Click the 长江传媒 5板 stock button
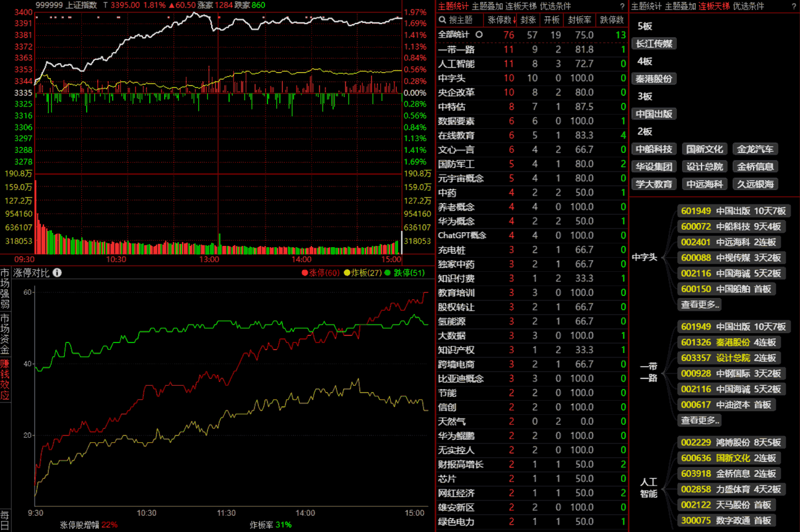Viewport: 800px width, 532px height. click(x=654, y=43)
